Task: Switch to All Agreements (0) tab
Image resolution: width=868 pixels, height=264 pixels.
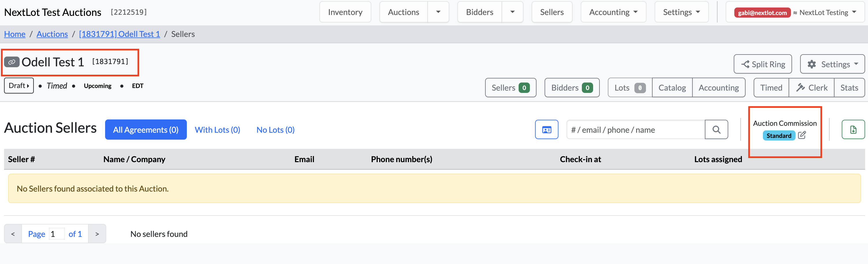Action: tap(146, 130)
